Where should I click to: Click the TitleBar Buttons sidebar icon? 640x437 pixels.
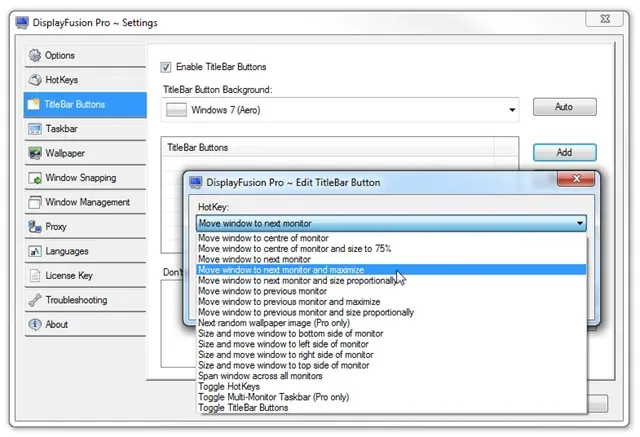[x=33, y=104]
